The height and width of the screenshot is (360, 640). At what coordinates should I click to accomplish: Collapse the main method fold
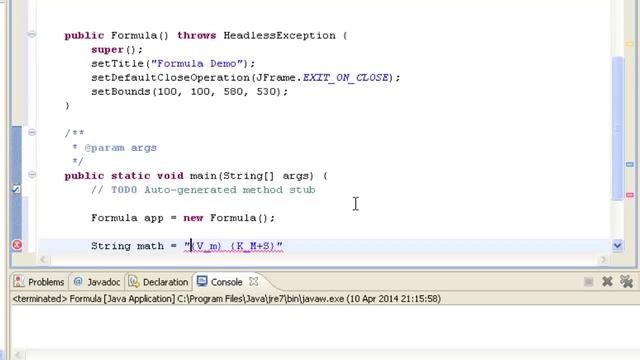[x=32, y=175]
